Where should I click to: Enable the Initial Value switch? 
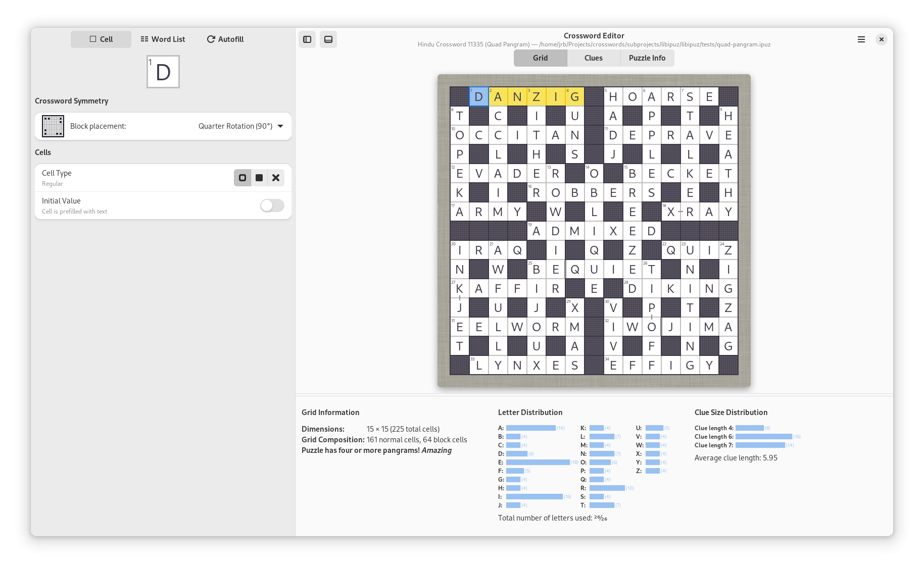tap(272, 205)
